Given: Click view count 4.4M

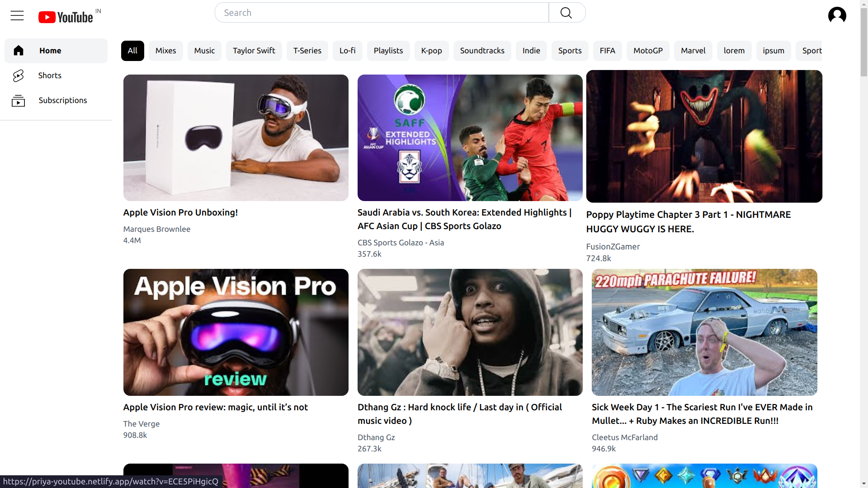Looking at the screenshot, I should click(132, 240).
